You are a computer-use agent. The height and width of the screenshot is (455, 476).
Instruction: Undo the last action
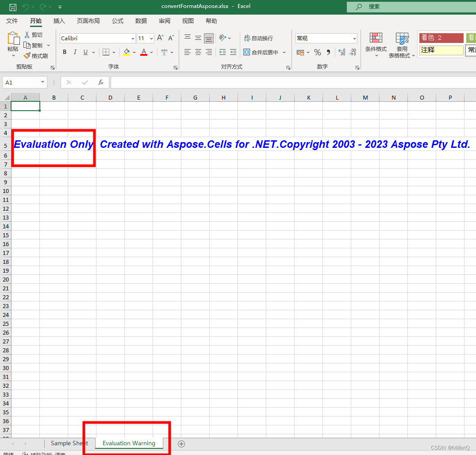26,7
